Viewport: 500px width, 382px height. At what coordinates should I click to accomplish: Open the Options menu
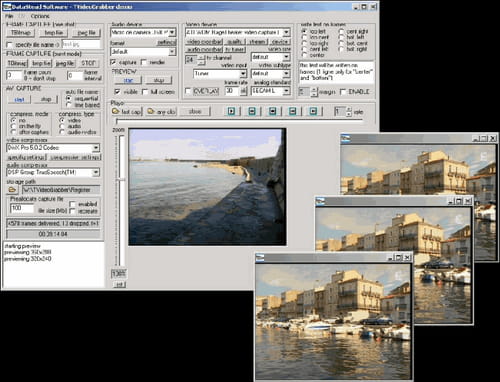pyautogui.click(x=40, y=16)
